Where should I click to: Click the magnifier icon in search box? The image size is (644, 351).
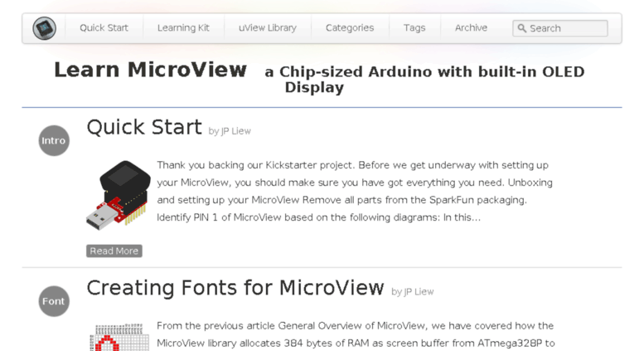521,28
